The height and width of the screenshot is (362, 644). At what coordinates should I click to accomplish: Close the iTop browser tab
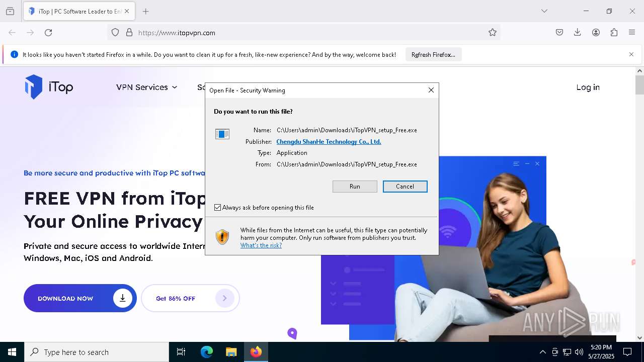click(x=127, y=11)
